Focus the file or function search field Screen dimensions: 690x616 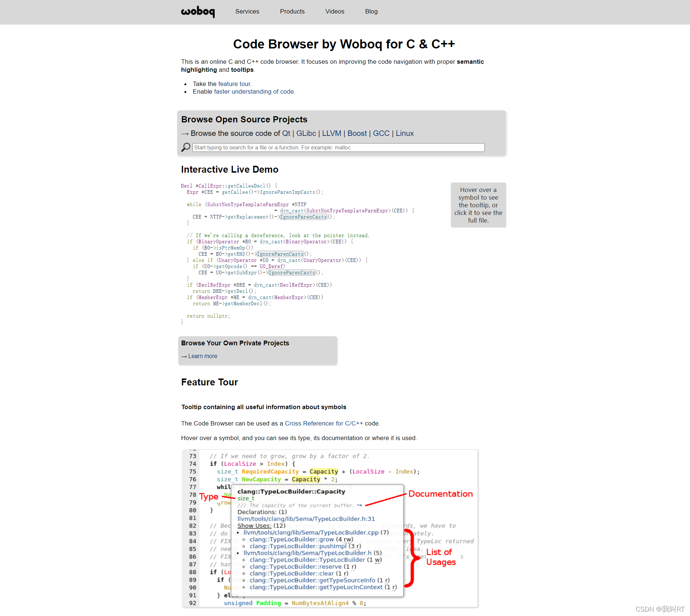338,147
